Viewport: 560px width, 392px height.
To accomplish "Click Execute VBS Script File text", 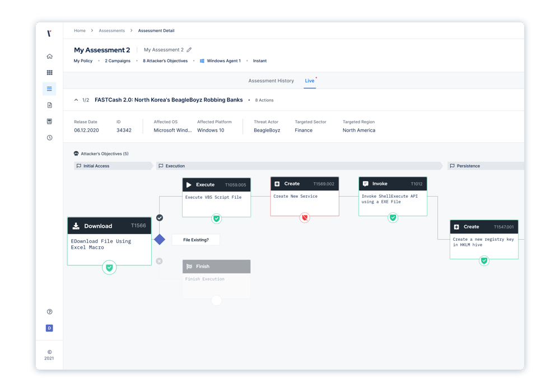I will tap(213, 197).
